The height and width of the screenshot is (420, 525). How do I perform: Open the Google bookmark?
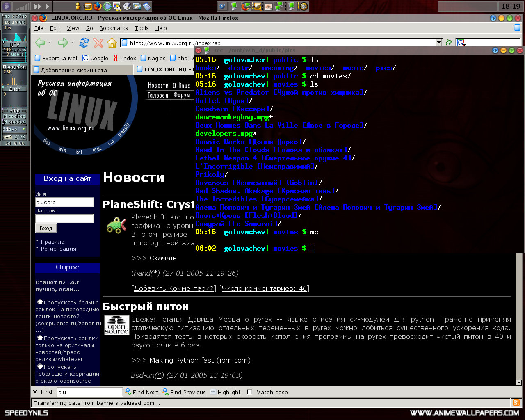96,58
